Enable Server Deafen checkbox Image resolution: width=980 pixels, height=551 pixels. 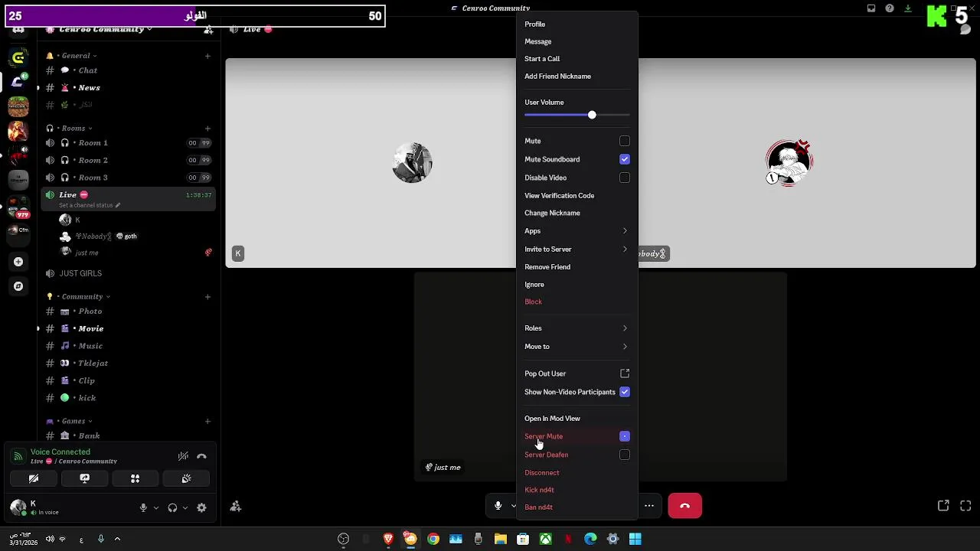point(625,455)
